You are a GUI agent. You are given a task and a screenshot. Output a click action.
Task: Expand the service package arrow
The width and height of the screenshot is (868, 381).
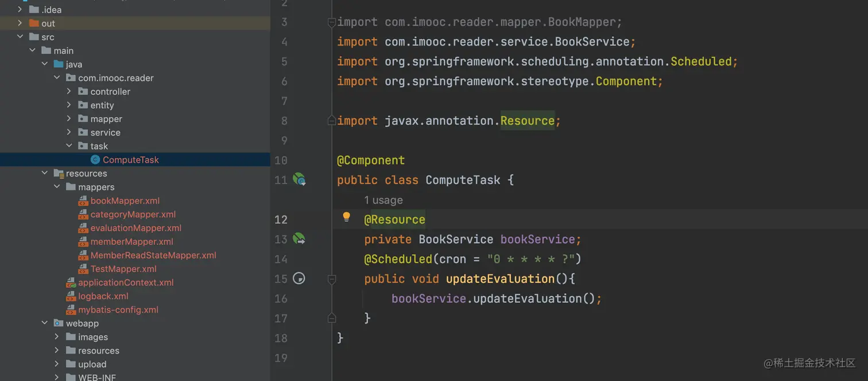point(69,133)
